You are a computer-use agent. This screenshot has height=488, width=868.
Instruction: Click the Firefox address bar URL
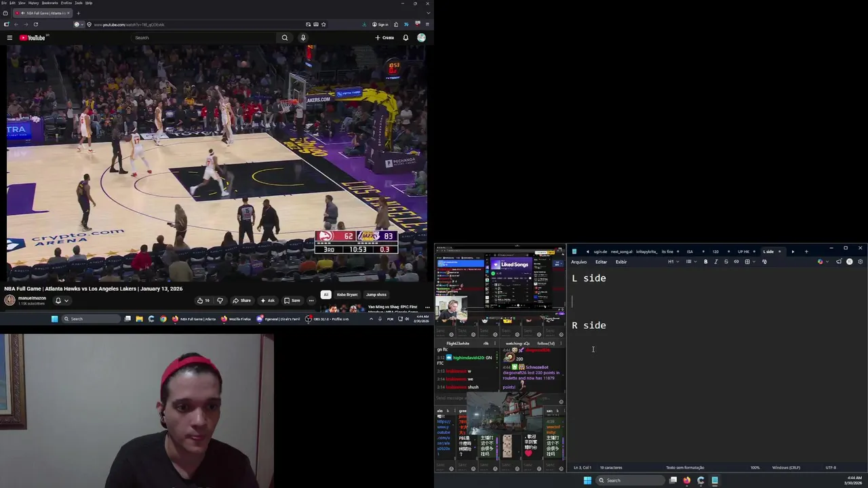[x=129, y=24]
